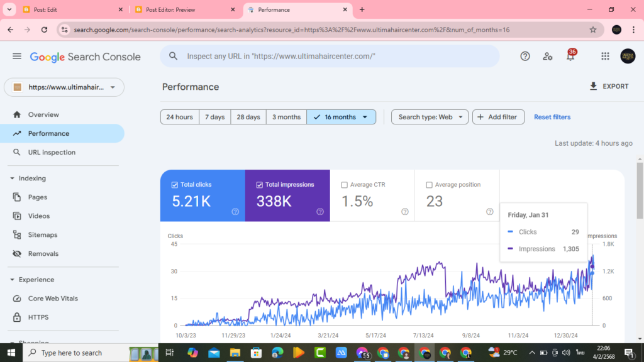This screenshot has width=644, height=362.
Task: Switch to the Post Editor: Preview tab
Action: point(176,10)
